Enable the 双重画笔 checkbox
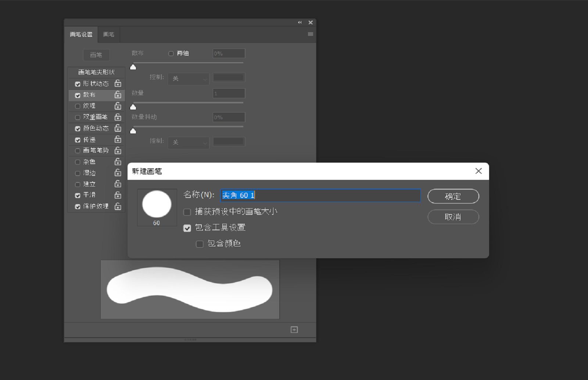Screen dimensions: 588x380 [78, 117]
